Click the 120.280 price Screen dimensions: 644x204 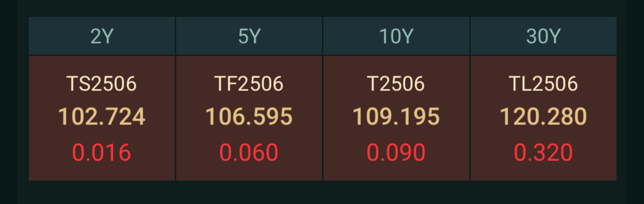point(544,117)
